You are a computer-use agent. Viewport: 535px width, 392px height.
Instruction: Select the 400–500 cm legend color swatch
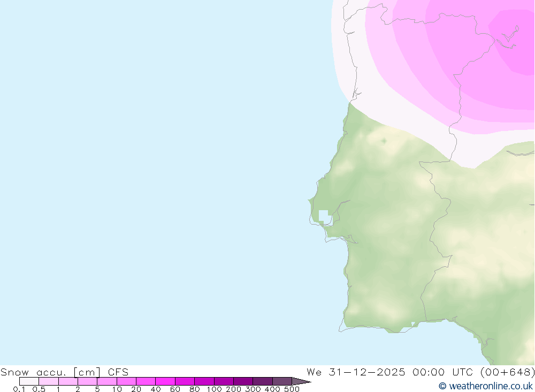tap(282, 381)
